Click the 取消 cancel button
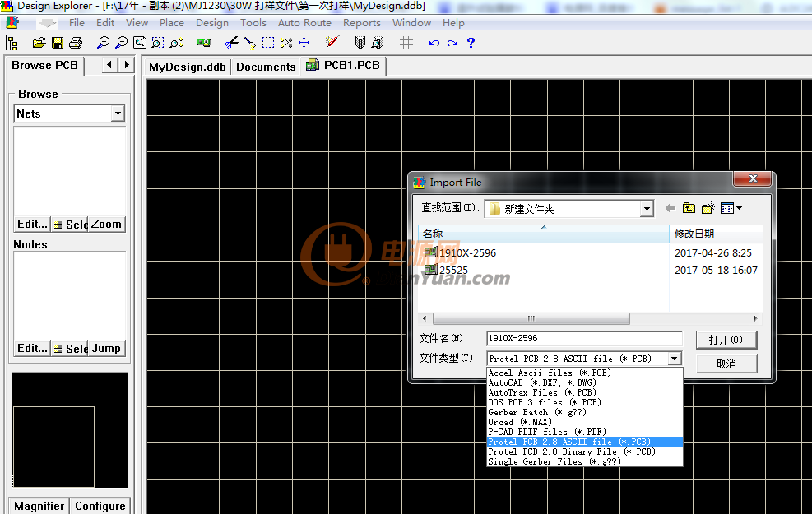The height and width of the screenshot is (514, 812). [x=726, y=364]
